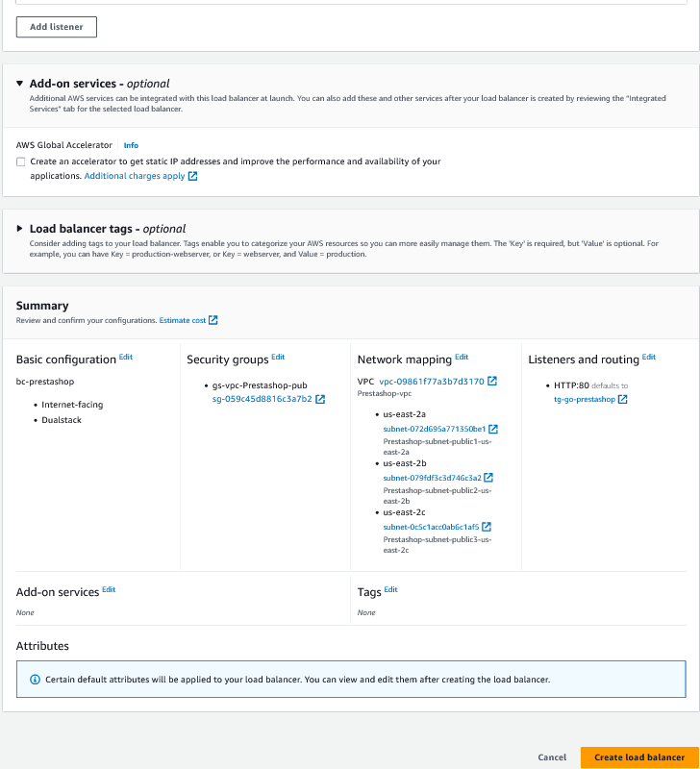Edit the Security groups summary

pos(278,357)
